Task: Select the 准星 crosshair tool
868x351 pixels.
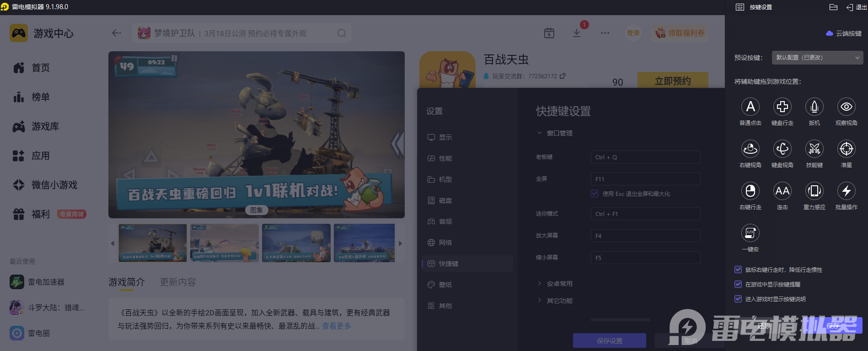Action: click(847, 149)
